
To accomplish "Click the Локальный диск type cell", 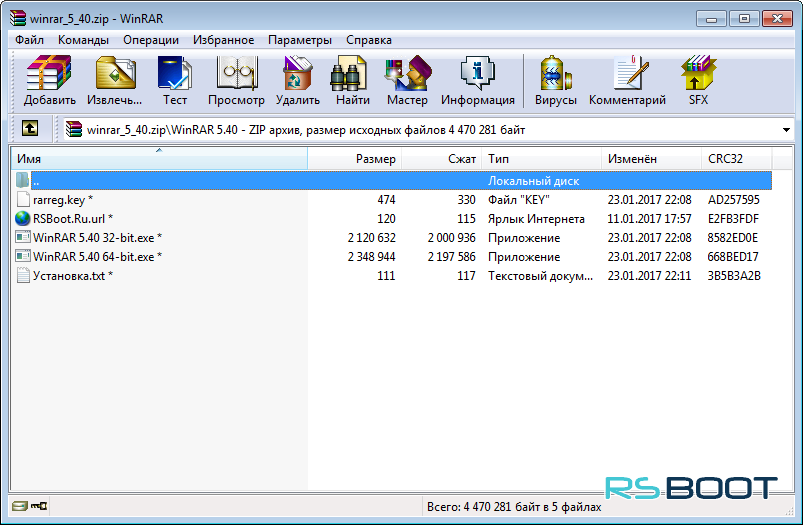I will (x=533, y=181).
